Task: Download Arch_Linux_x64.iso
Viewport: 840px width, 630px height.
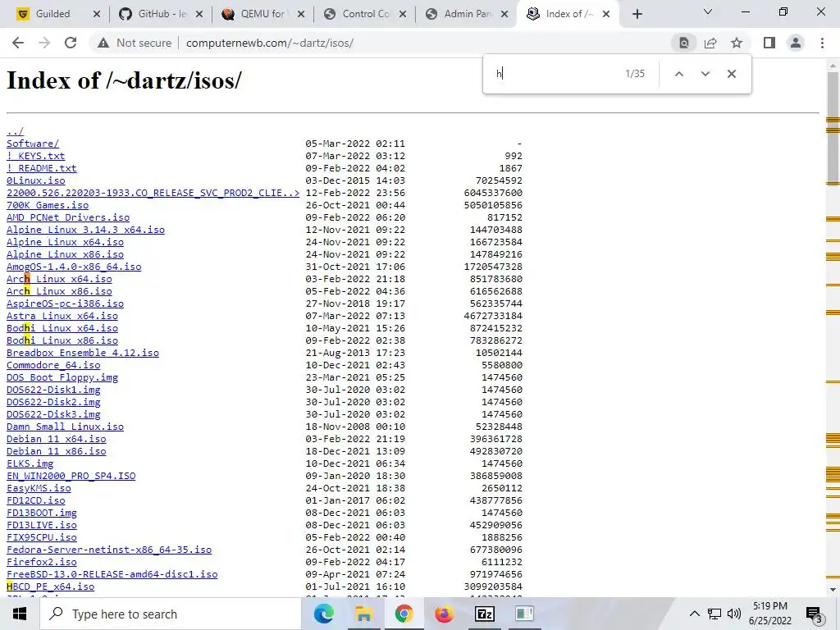Action: tap(59, 279)
